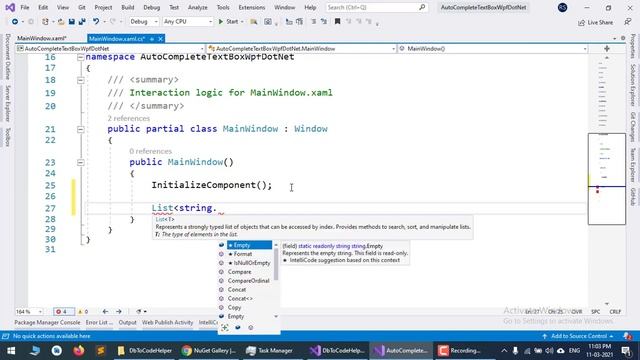Open the Output tab
This screenshot has height=360, width=640.
(x=127, y=322)
